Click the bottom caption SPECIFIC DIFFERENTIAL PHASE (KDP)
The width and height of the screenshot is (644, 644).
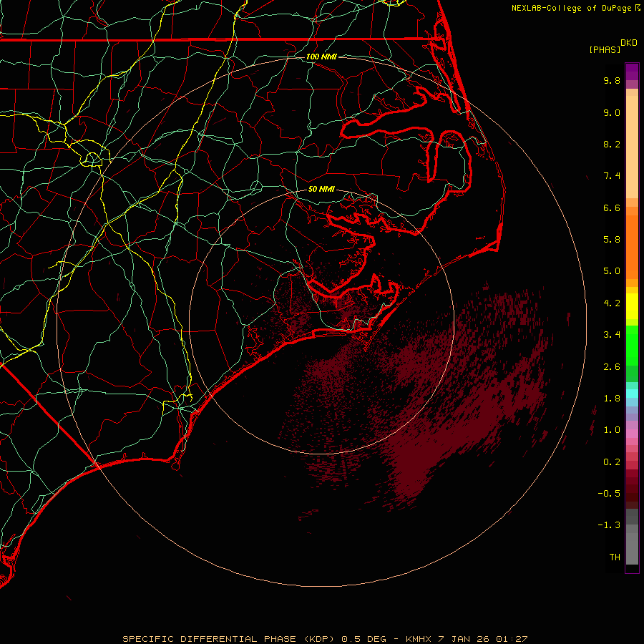point(230,639)
